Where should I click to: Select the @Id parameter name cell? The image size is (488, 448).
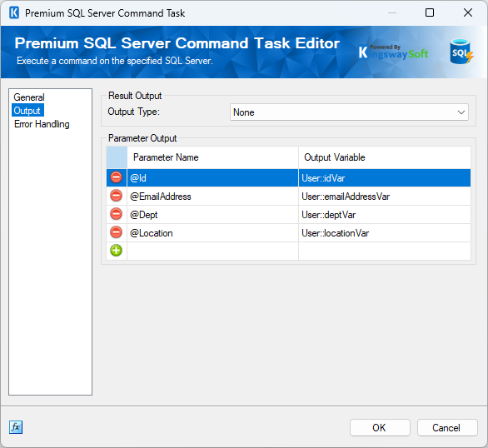[x=212, y=178]
